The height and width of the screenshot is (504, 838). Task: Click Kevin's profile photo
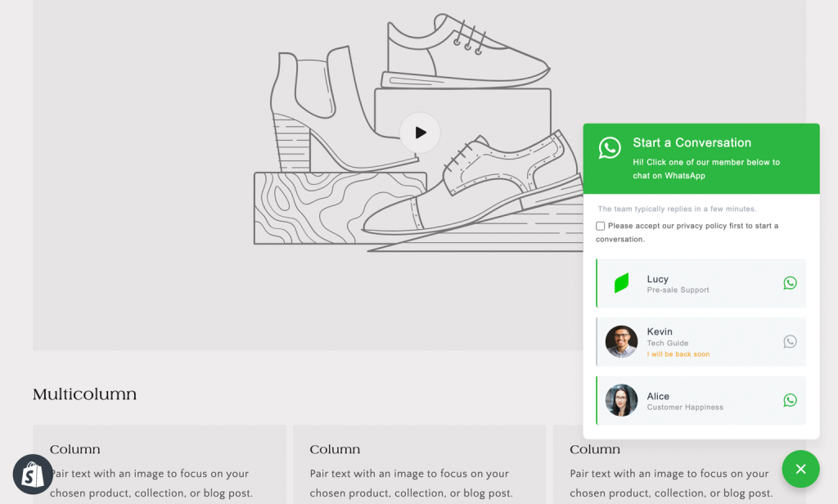pos(621,342)
